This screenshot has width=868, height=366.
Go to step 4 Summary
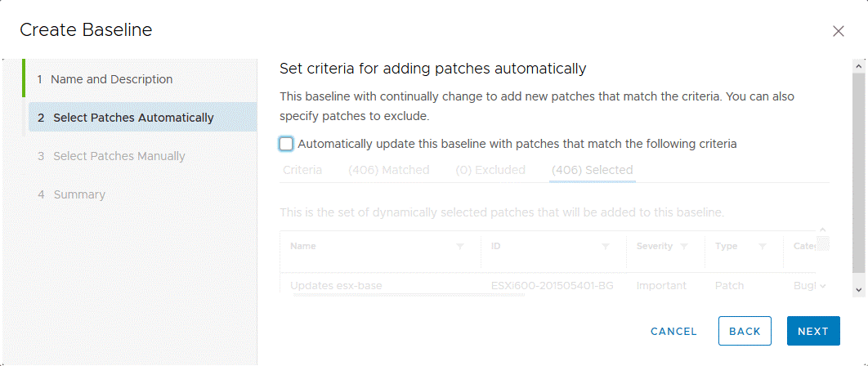(79, 194)
